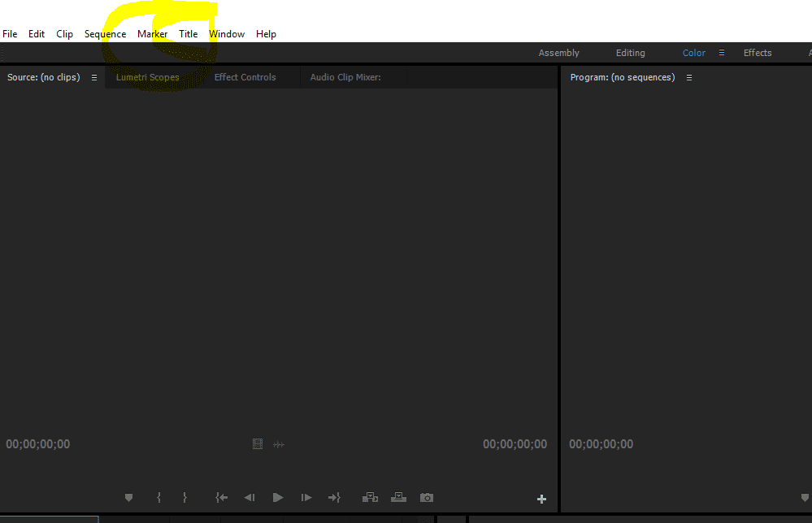The width and height of the screenshot is (812, 523).
Task: Play the Source monitor clip
Action: 277,498
